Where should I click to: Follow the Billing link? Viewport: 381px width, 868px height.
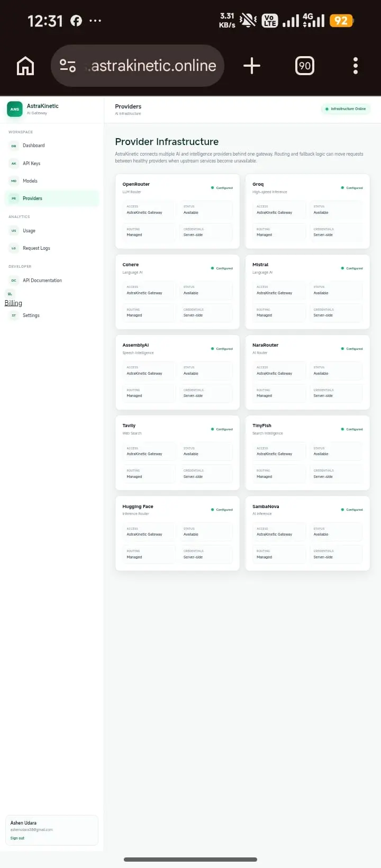[13, 303]
